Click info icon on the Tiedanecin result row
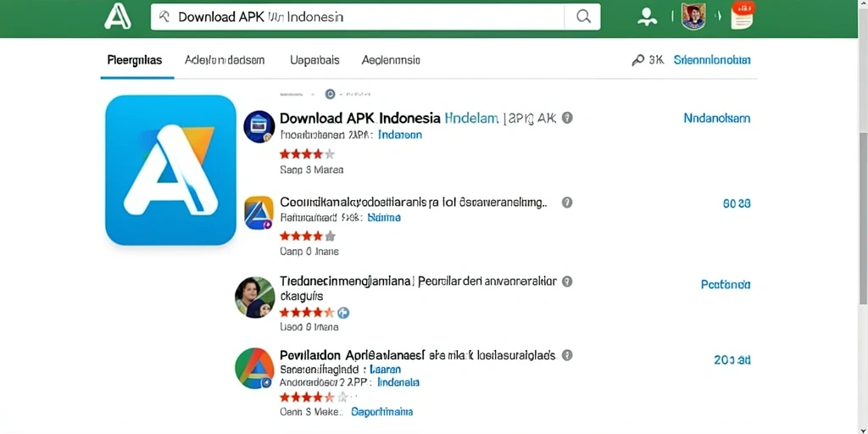 [567, 281]
